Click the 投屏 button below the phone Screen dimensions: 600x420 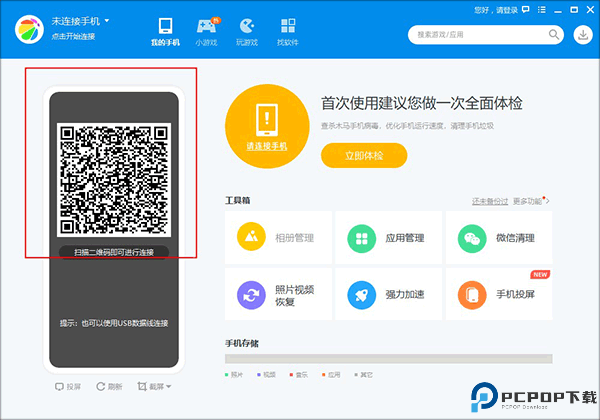[68, 387]
